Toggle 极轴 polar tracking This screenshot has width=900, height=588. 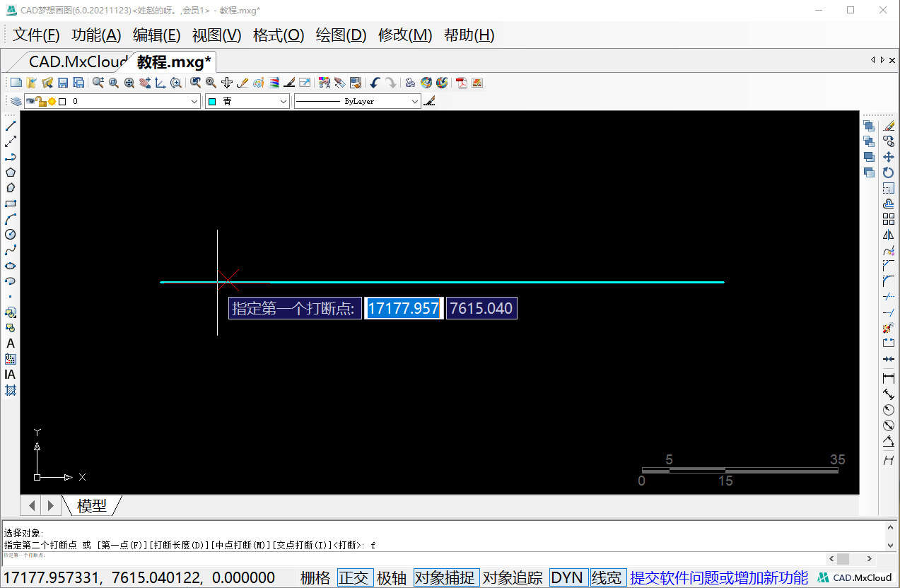point(392,577)
